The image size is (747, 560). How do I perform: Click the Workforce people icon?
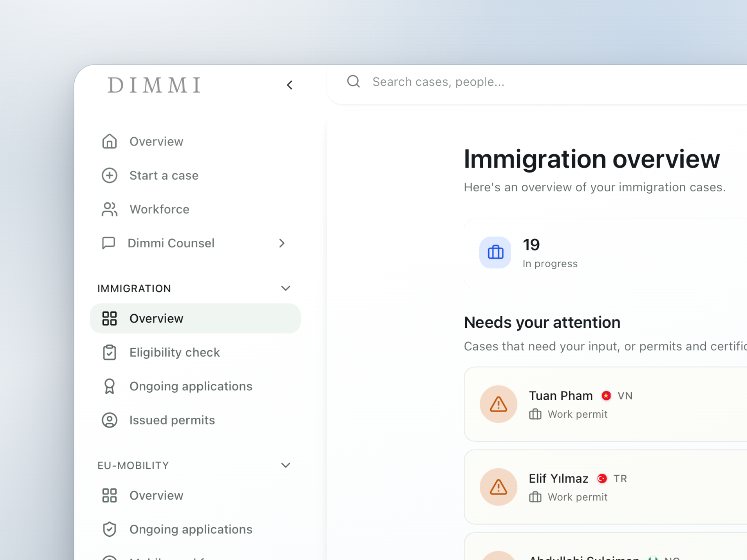[x=109, y=209]
